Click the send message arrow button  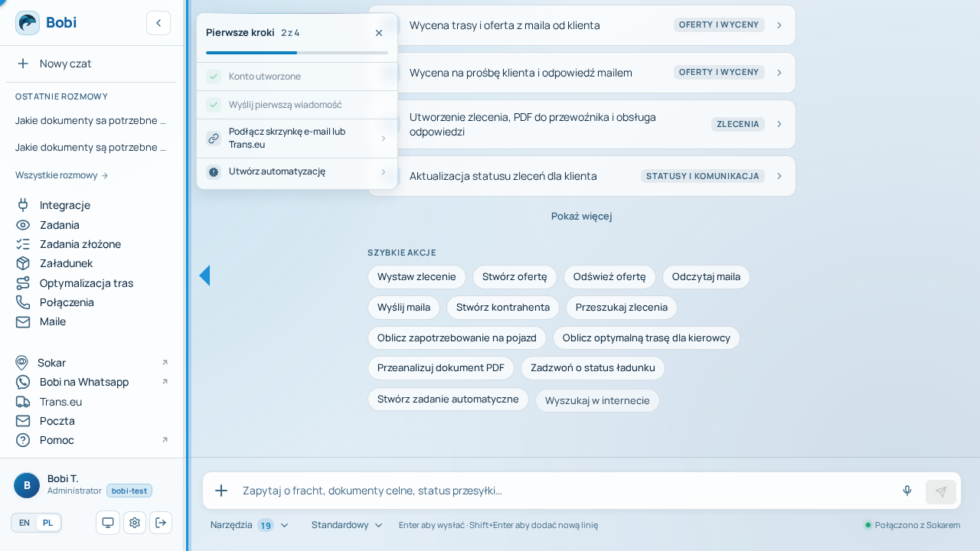point(941,492)
